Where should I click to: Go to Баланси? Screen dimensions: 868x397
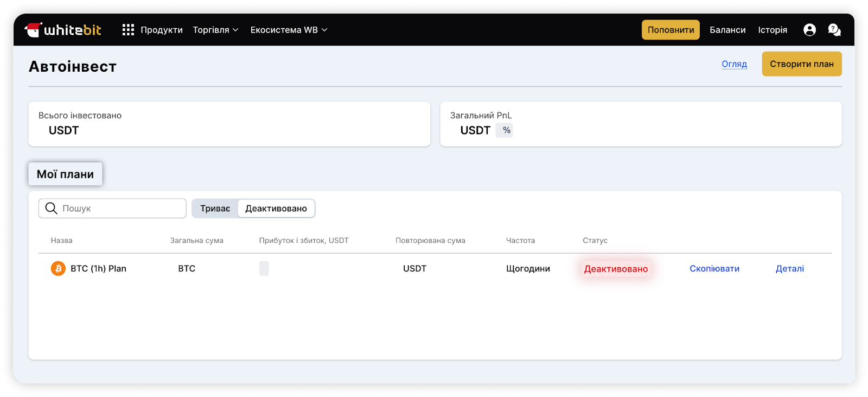click(x=727, y=30)
